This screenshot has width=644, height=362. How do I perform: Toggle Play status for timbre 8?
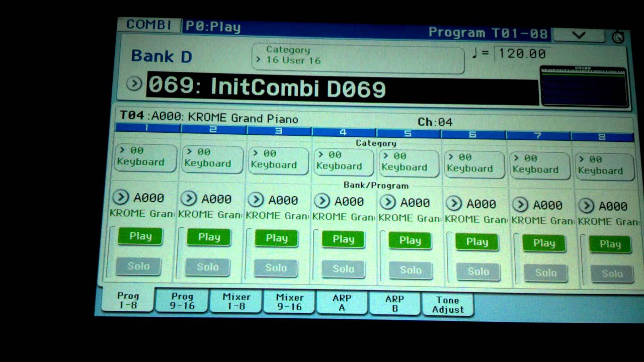tap(610, 244)
